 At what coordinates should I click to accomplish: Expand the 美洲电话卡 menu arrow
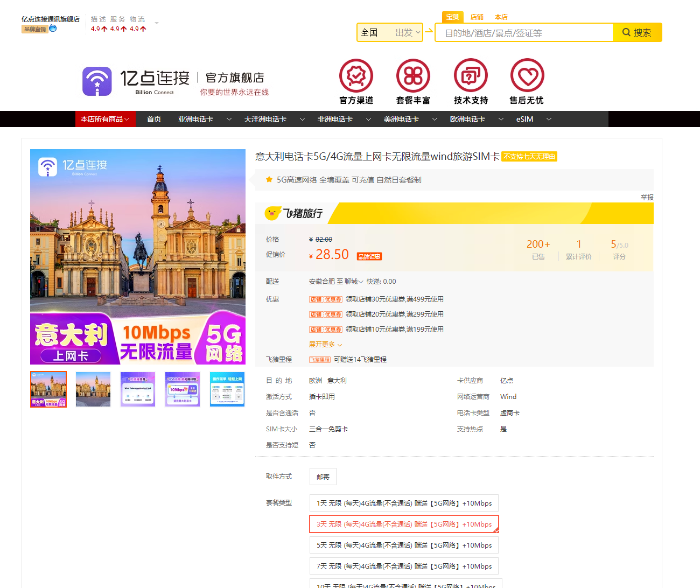435,119
